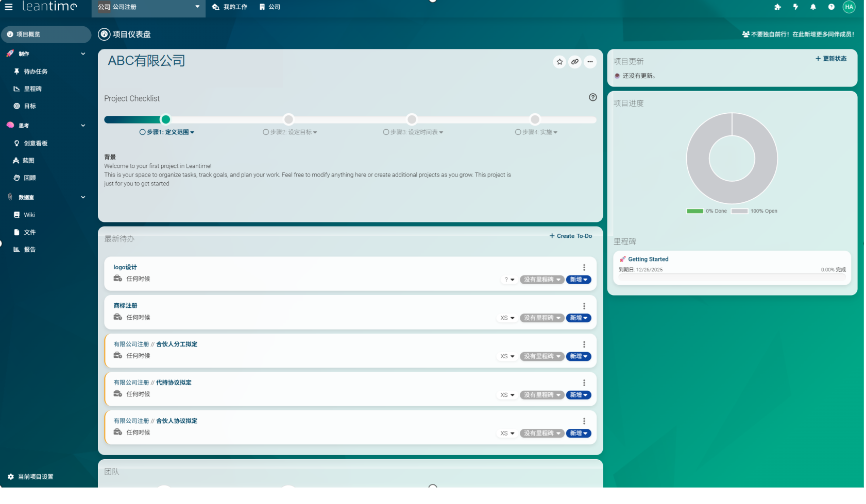Viewport: 866px width, 504px height.
Task: Collapse the 制作 sidebar section
Action: tap(83, 54)
